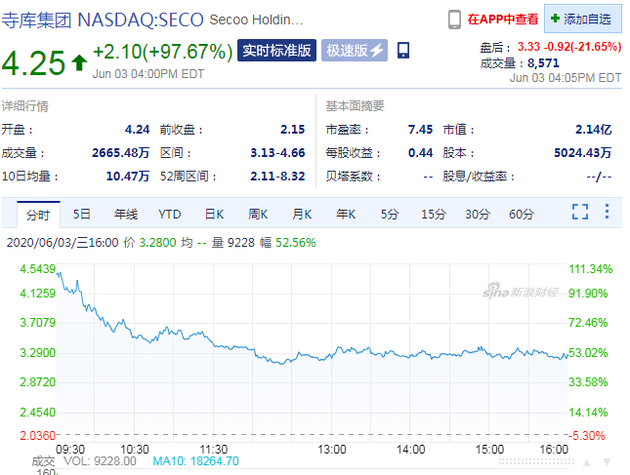The width and height of the screenshot is (630, 475).
Task: Open the 在APP中查看 link
Action: coord(503,19)
